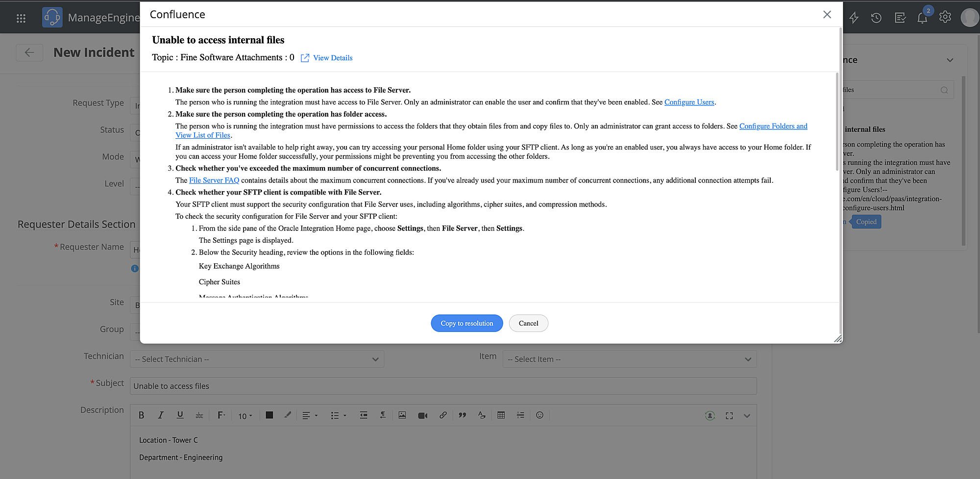
Task: Open the app launcher grid icon
Action: click(x=21, y=18)
